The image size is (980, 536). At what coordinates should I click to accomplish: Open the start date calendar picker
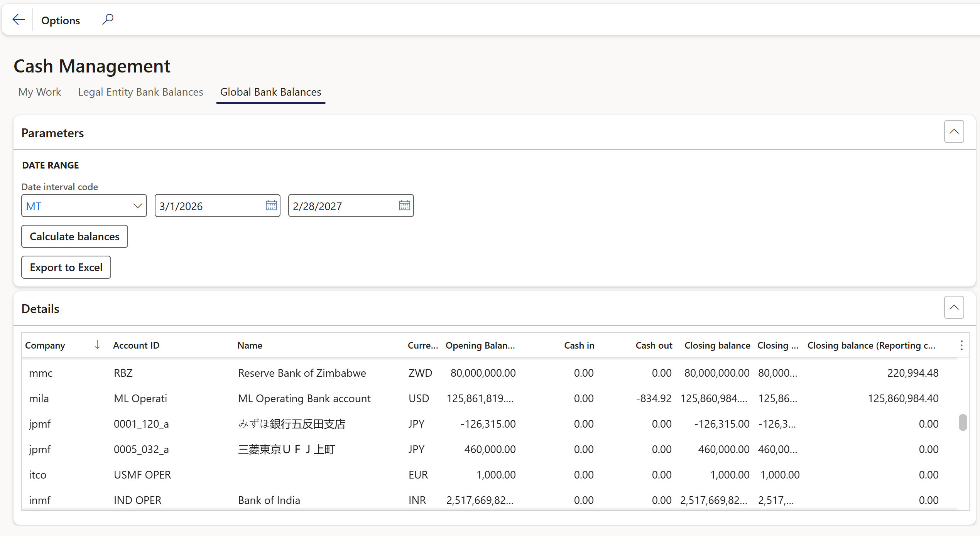[271, 206]
